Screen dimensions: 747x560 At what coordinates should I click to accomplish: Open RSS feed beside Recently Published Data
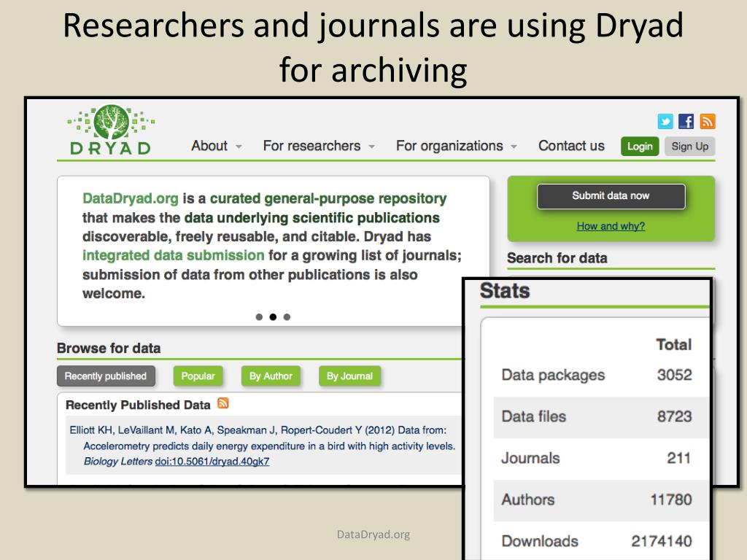pyautogui.click(x=223, y=403)
